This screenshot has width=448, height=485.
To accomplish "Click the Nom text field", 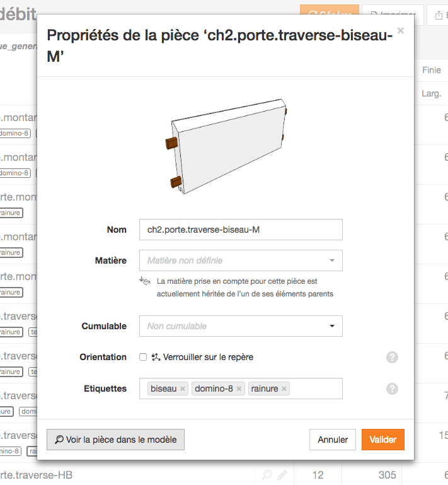I will click(241, 230).
